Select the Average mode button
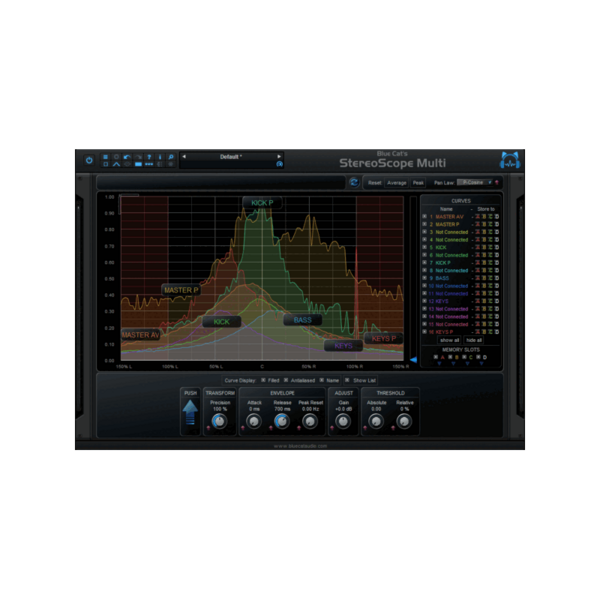 click(396, 183)
